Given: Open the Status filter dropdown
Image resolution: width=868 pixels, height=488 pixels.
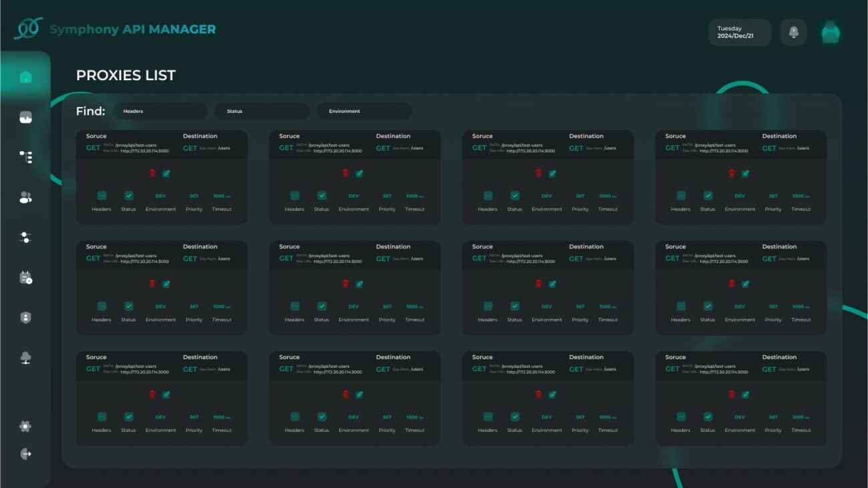Looking at the screenshot, I should point(262,111).
